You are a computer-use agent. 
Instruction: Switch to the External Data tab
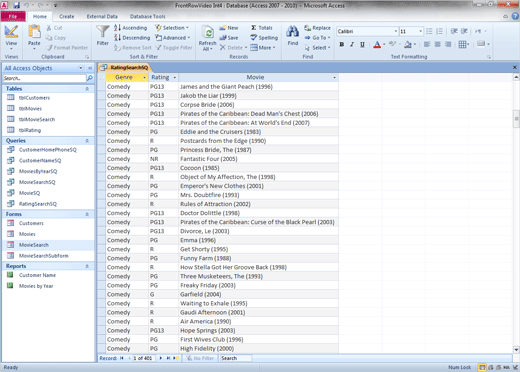coord(102,16)
